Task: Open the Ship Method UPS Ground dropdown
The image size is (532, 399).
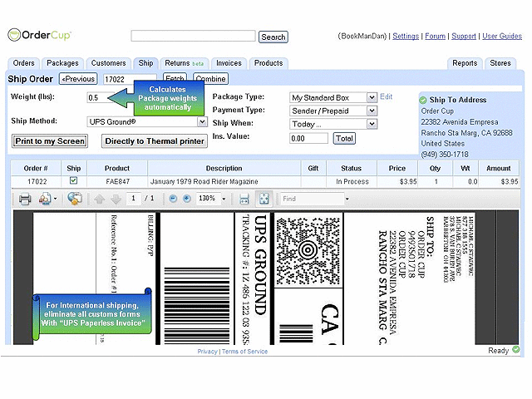Action: coord(202,122)
